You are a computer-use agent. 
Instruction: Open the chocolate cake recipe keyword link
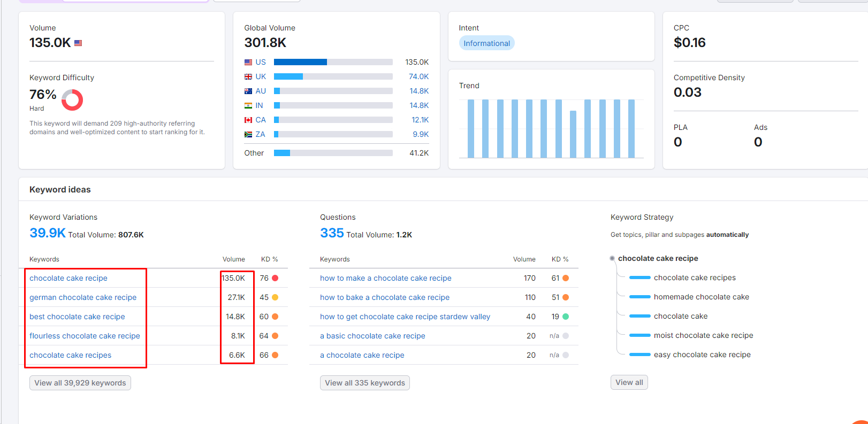pyautogui.click(x=68, y=278)
